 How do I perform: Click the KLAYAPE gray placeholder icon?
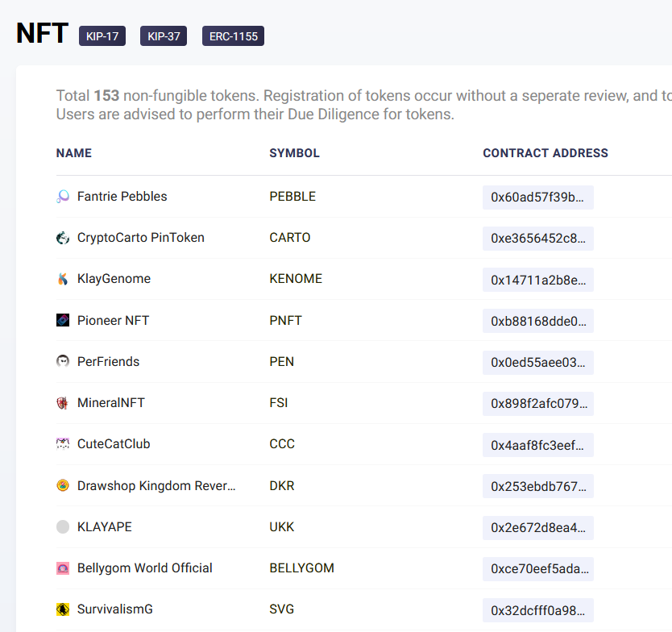[63, 527]
